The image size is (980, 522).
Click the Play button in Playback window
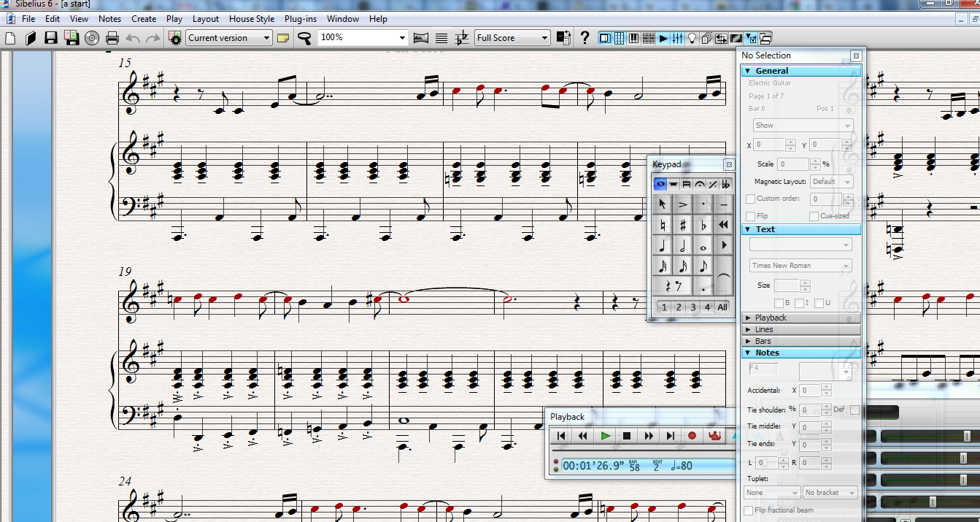[605, 436]
